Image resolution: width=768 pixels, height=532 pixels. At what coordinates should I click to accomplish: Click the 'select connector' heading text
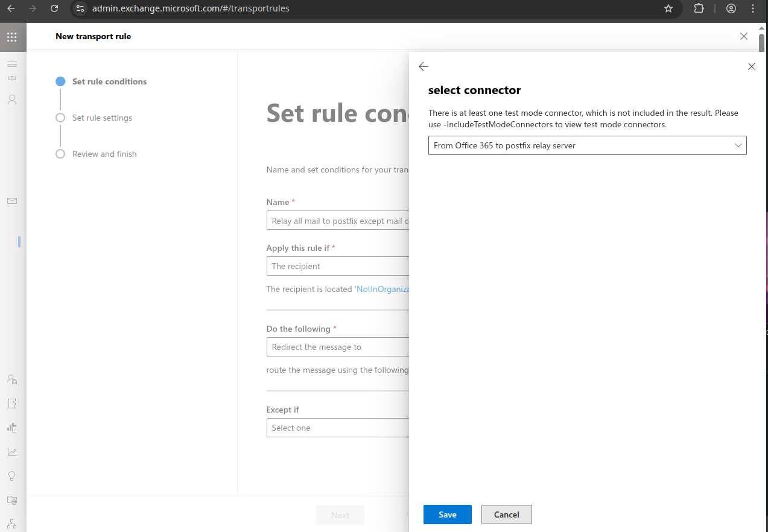click(x=474, y=90)
